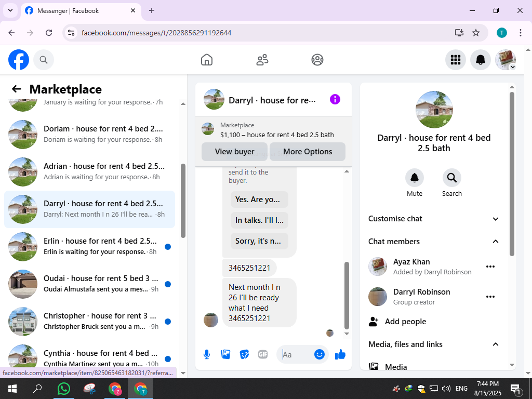
Task: Open account profile picture menu
Action: point(506,60)
